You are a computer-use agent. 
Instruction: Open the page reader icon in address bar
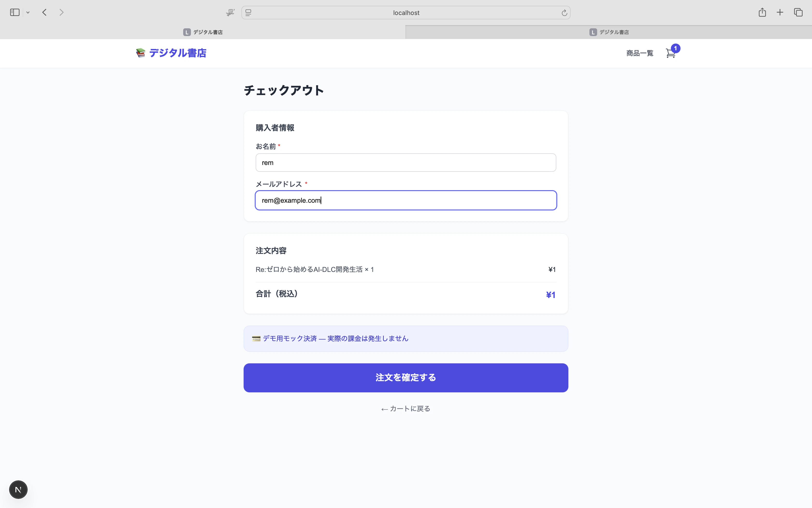(248, 12)
